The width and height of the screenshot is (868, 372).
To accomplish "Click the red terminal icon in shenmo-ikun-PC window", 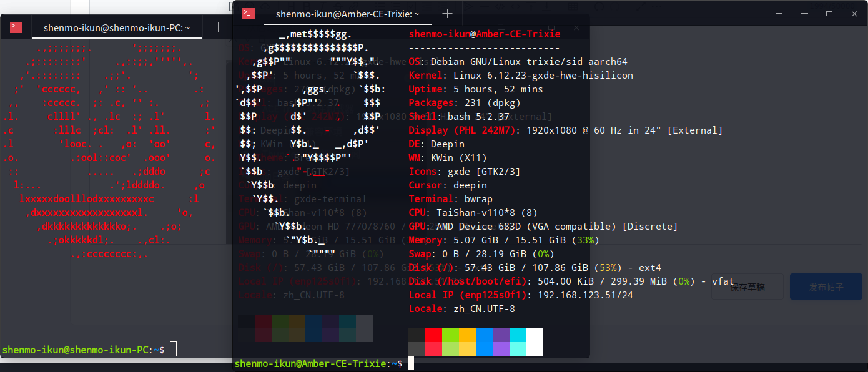I will point(17,27).
